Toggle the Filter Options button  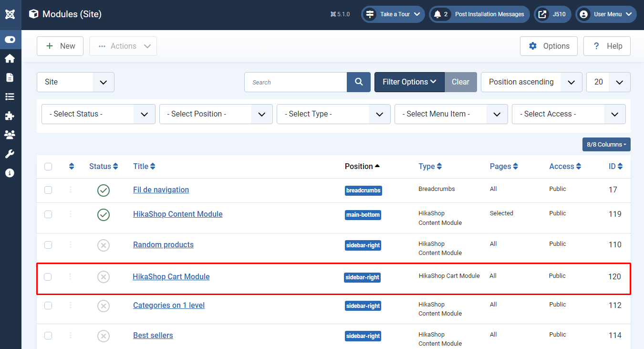[x=409, y=82]
